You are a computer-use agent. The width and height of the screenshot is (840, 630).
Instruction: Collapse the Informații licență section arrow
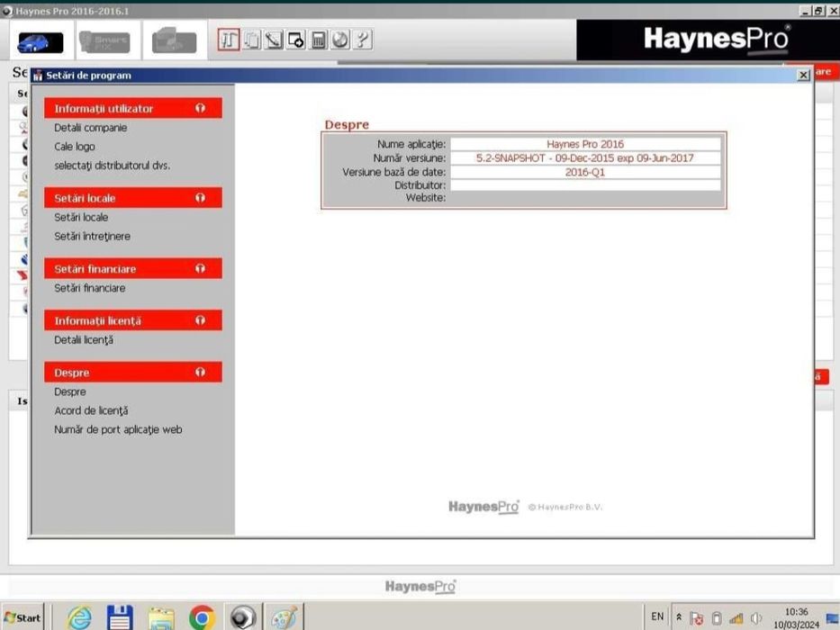tap(201, 320)
